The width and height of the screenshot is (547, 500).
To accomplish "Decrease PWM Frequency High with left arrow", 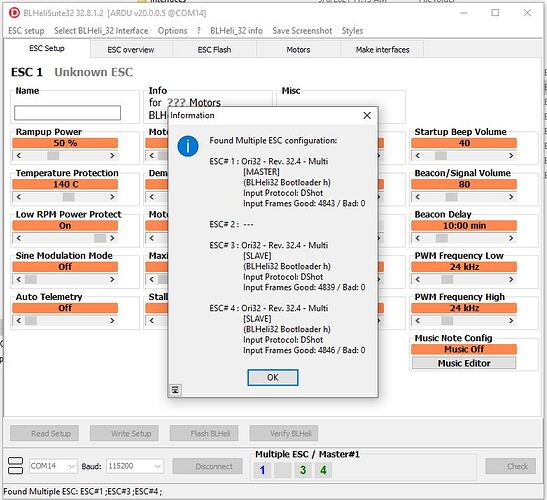I will (418, 320).
